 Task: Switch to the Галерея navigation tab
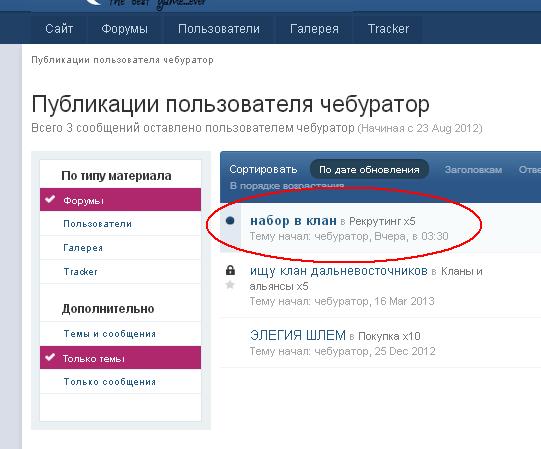click(314, 29)
